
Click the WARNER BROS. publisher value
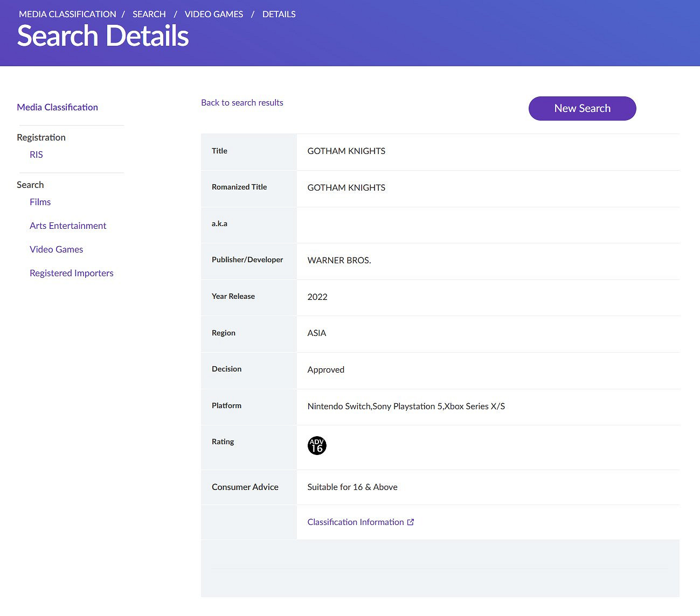click(x=339, y=261)
